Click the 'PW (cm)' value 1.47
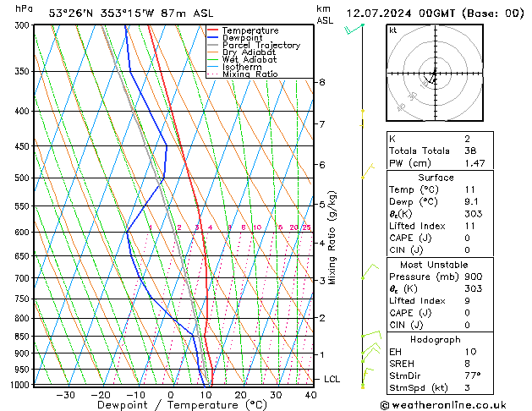 point(474,163)
